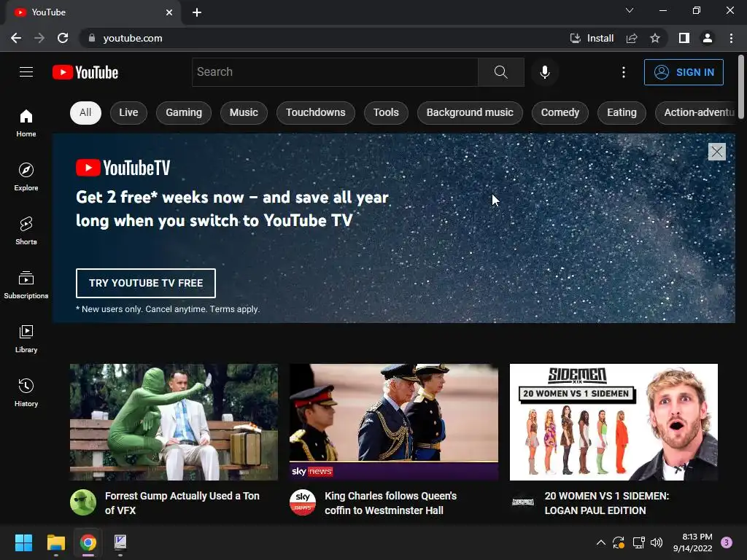
Task: Open Explore in sidebar
Action: point(26,177)
